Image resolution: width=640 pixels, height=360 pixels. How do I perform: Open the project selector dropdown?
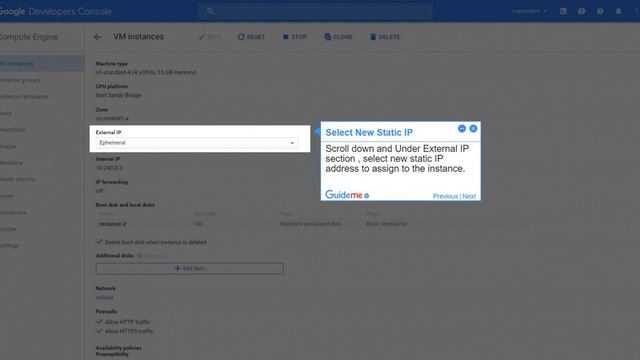tap(529, 11)
